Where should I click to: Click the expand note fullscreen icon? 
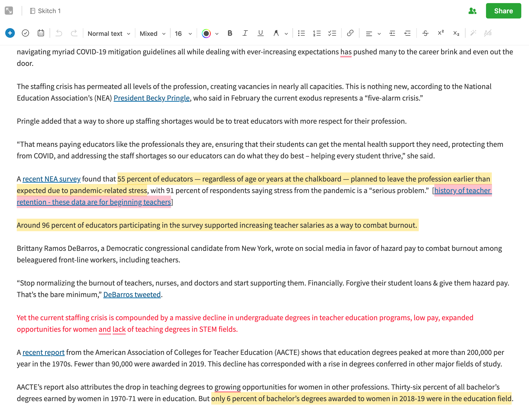[x=9, y=11]
